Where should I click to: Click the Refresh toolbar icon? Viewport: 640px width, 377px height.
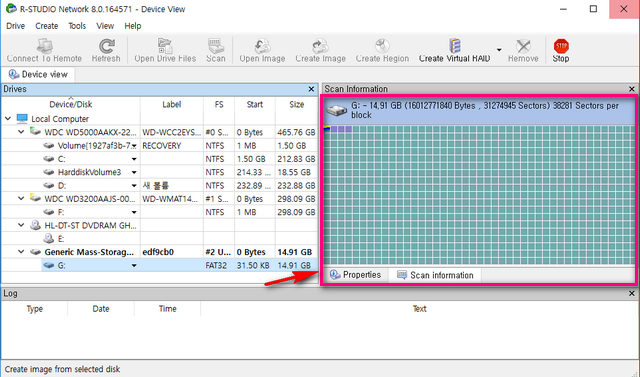click(x=107, y=46)
